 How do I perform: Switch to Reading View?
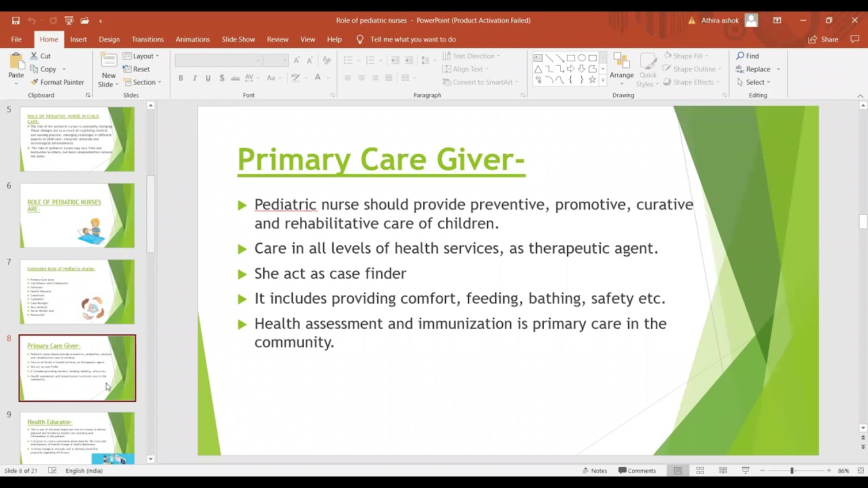click(723, 470)
